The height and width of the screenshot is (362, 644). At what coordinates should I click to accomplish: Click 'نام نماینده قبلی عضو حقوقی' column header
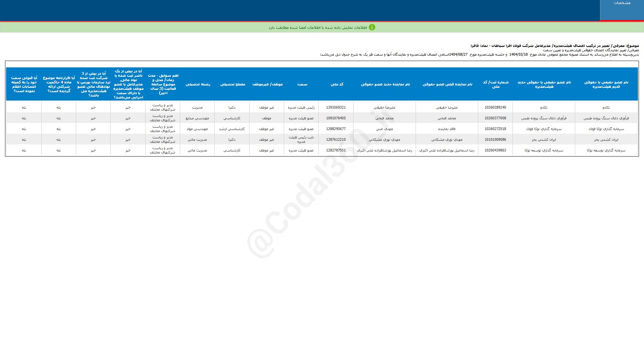point(447,84)
